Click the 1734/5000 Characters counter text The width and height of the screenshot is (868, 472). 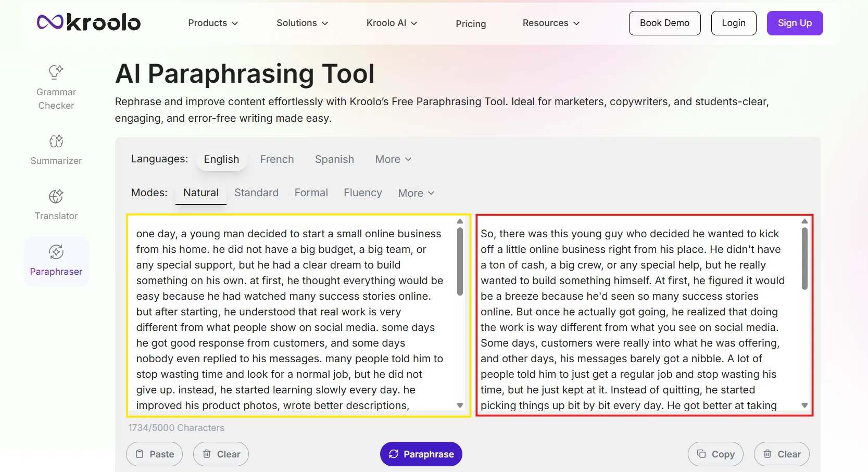(x=176, y=428)
